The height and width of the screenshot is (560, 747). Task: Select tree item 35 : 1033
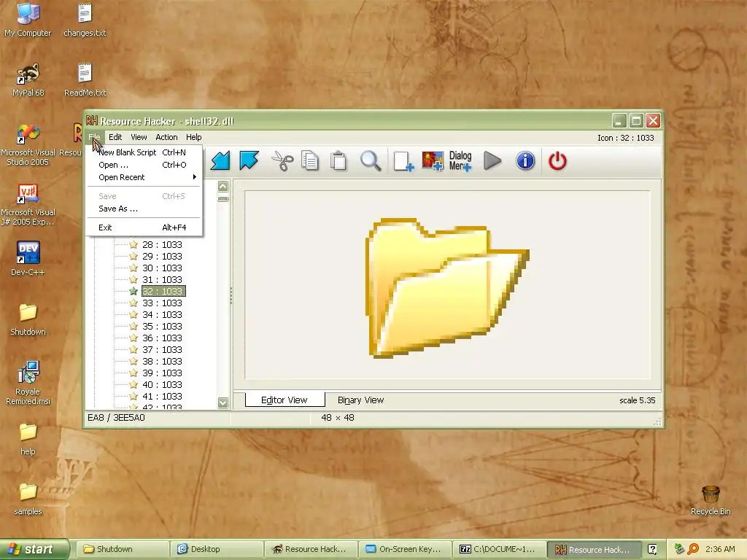coord(162,326)
